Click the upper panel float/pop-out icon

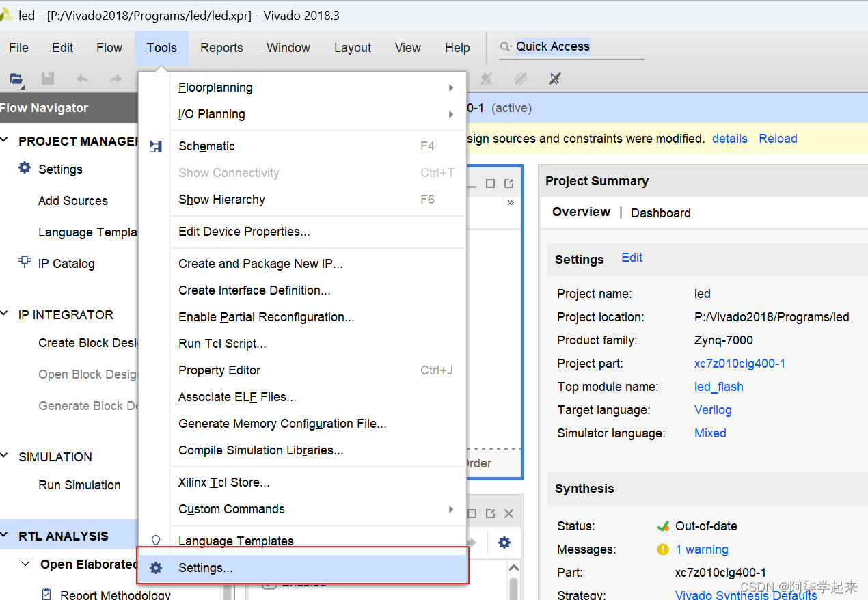coord(508,183)
